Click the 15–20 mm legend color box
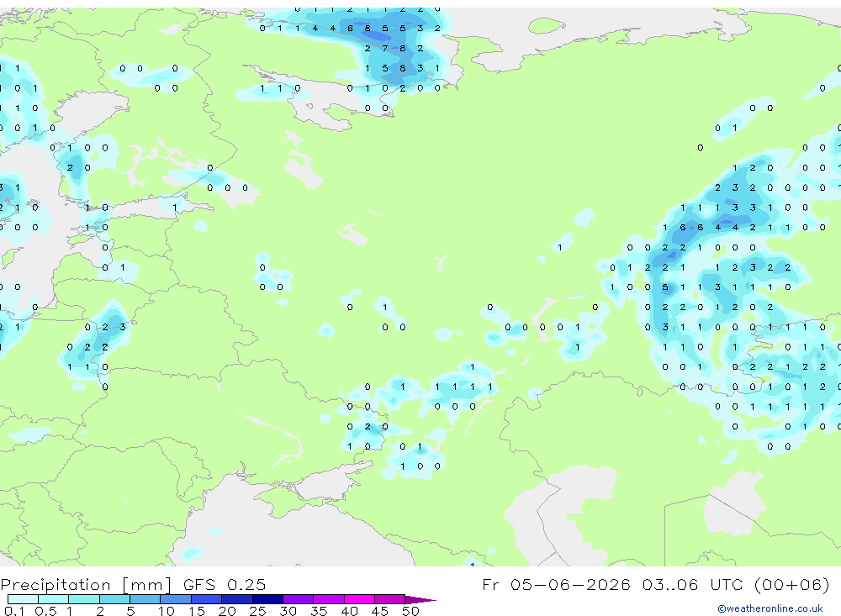Viewport: 841px width, 616px height. pos(207,599)
